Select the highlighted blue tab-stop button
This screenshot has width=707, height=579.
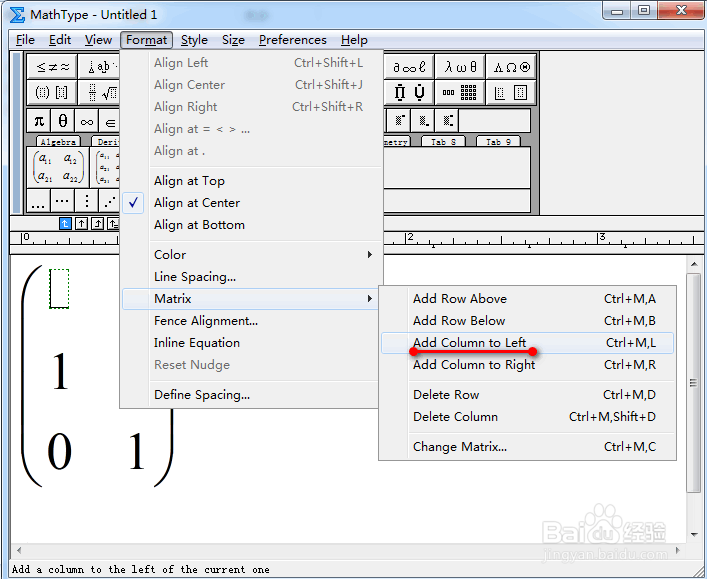(65, 223)
